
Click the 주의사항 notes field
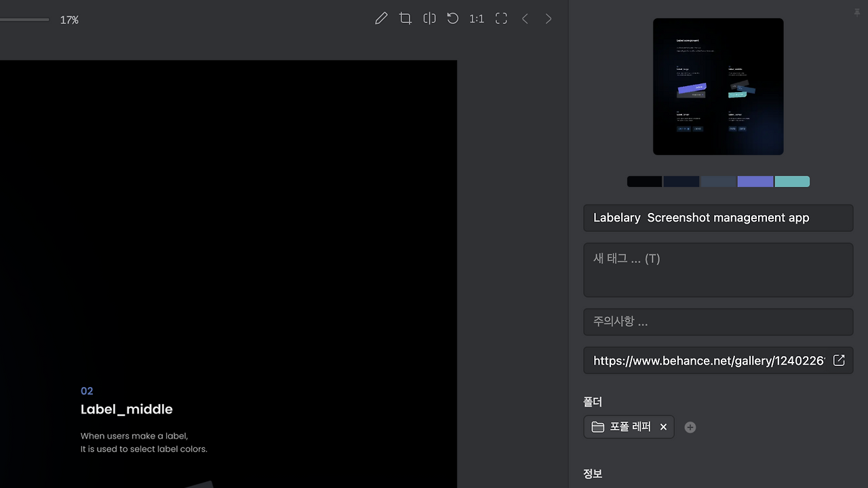pos(718,321)
